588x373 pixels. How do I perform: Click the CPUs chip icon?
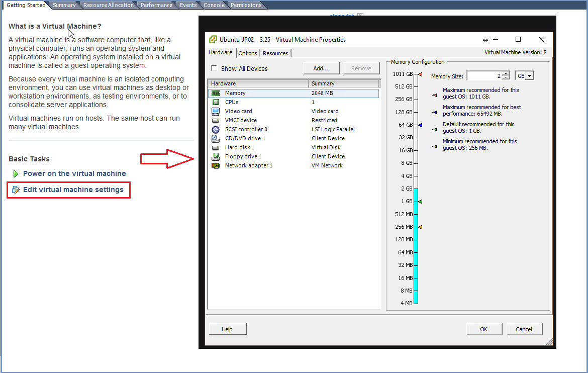tap(215, 102)
